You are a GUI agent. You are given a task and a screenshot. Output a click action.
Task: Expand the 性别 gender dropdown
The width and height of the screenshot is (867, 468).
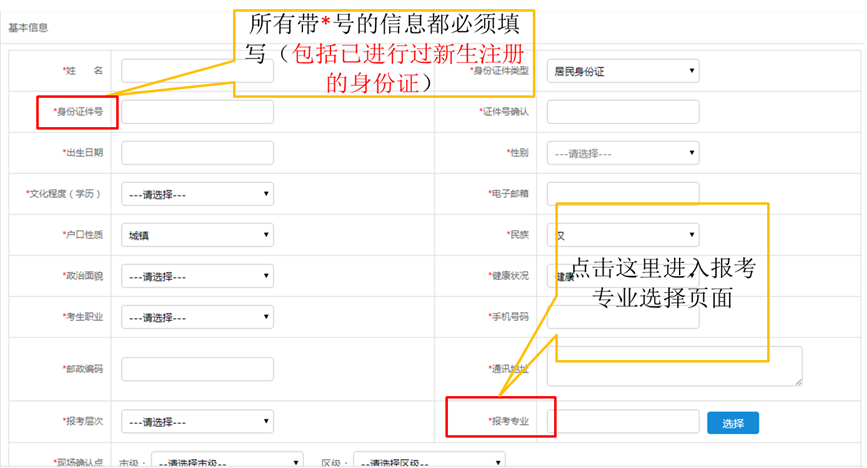[622, 153]
